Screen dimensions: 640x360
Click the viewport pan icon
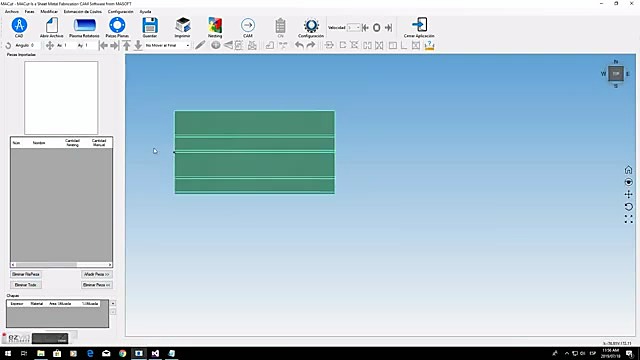click(628, 194)
